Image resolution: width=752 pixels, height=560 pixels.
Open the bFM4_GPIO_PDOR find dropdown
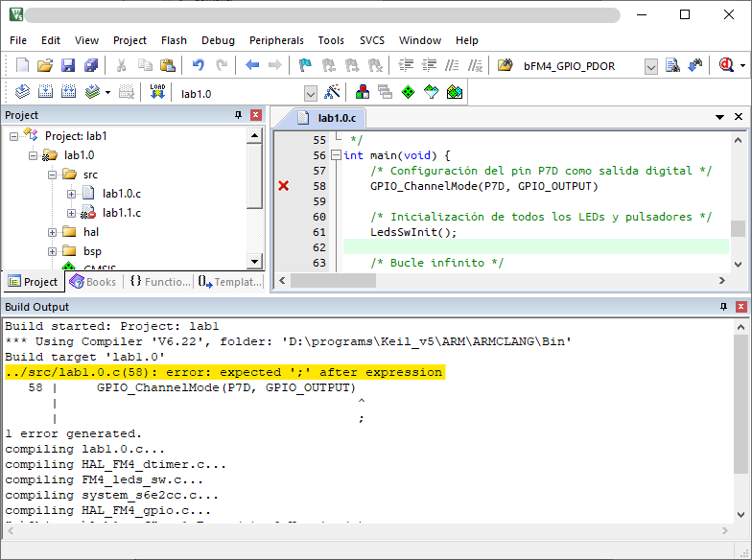[650, 66]
